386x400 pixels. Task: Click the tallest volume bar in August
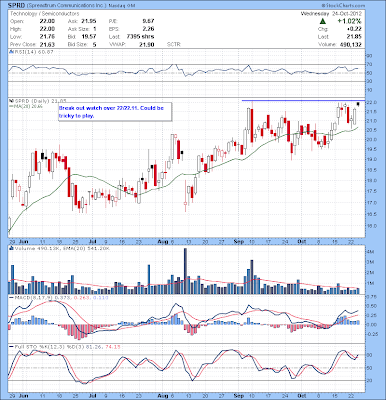tap(185, 271)
